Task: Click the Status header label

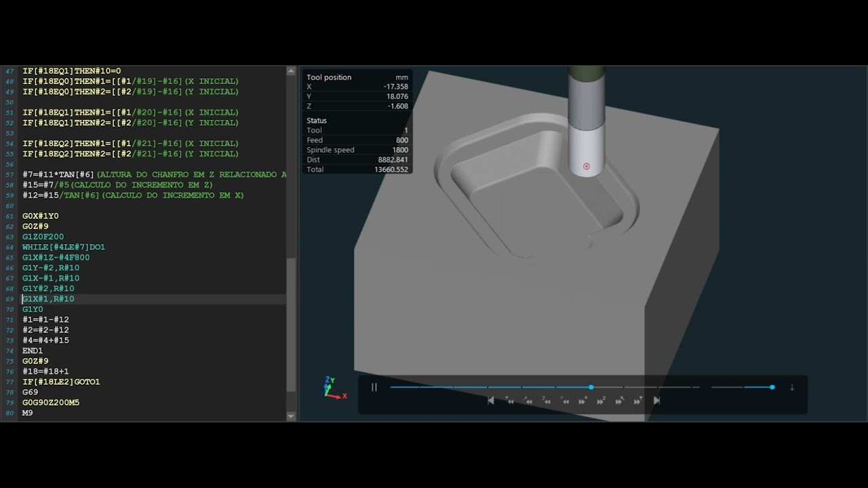Action: click(317, 121)
